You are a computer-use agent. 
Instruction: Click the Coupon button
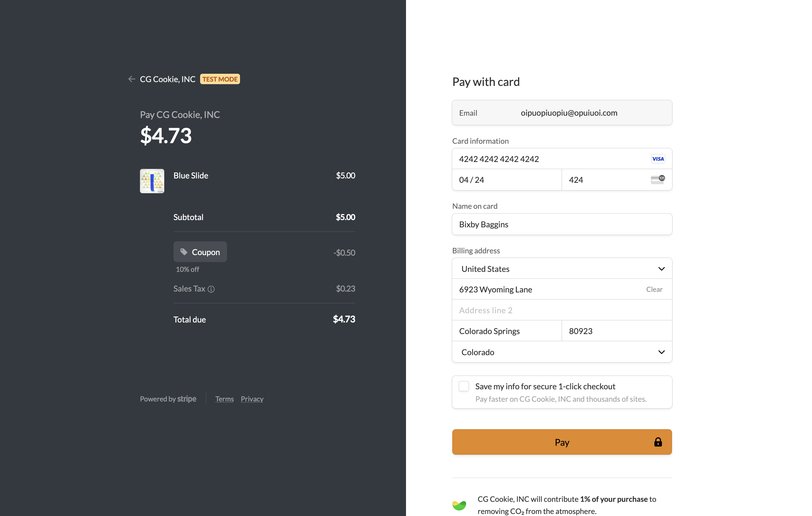[x=200, y=252]
